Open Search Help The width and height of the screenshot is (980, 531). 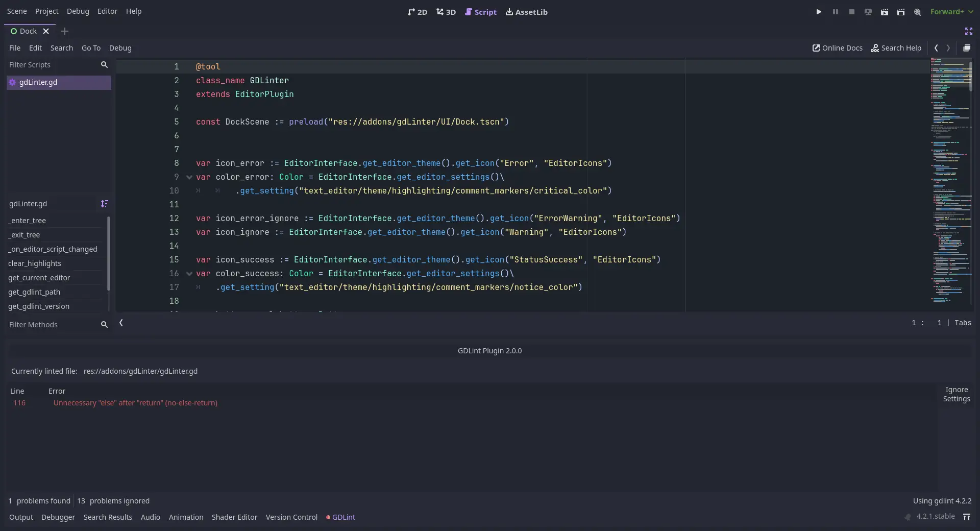(x=896, y=48)
